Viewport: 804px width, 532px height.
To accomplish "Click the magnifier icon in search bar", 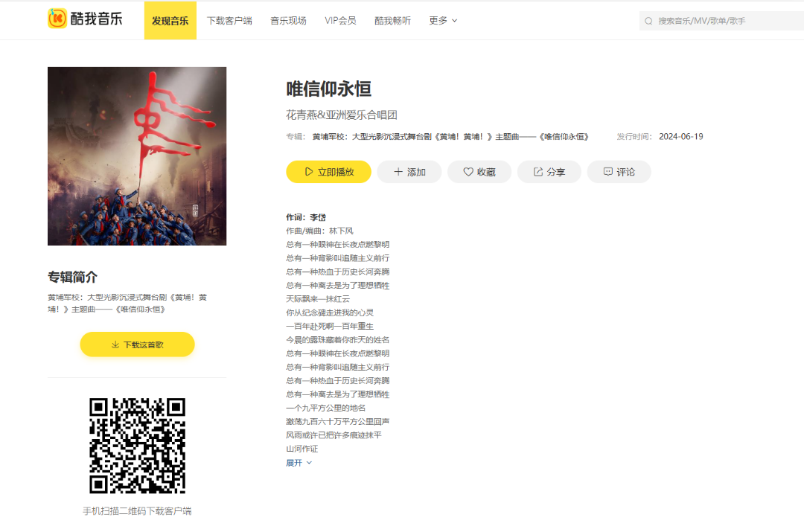I will (648, 21).
